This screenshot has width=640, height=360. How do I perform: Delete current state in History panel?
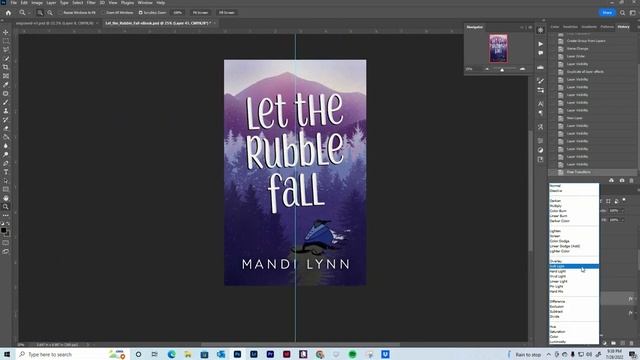click(631, 180)
